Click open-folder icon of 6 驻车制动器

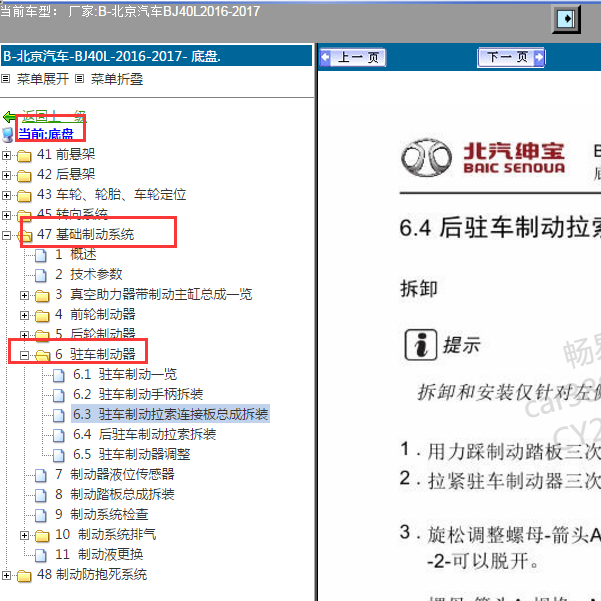(x=43, y=355)
